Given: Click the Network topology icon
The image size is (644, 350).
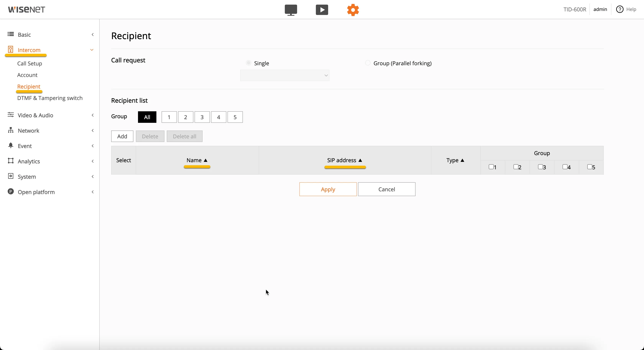Looking at the screenshot, I should 11,130.
